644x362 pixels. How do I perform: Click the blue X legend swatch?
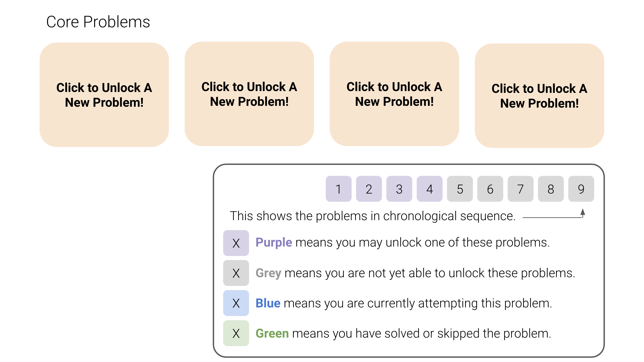(x=236, y=303)
